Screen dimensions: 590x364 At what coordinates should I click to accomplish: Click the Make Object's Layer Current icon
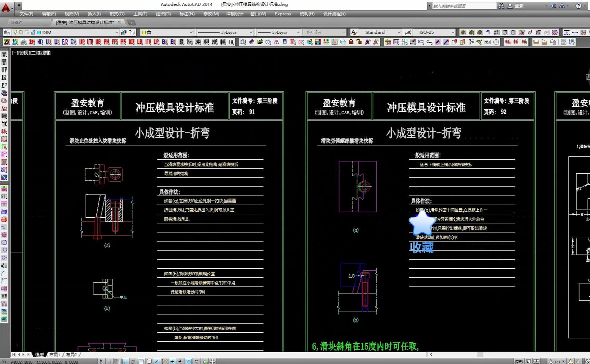coord(123,32)
